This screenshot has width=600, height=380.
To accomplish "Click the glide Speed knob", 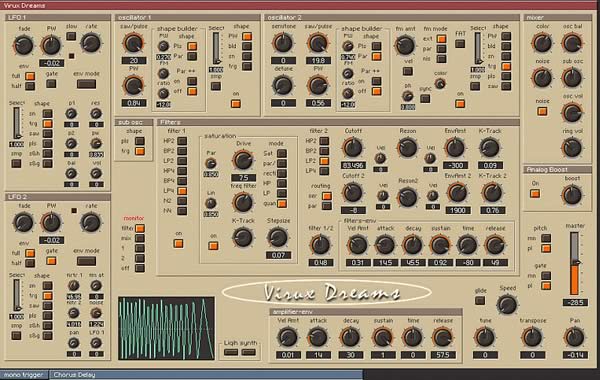I will 507,304.
